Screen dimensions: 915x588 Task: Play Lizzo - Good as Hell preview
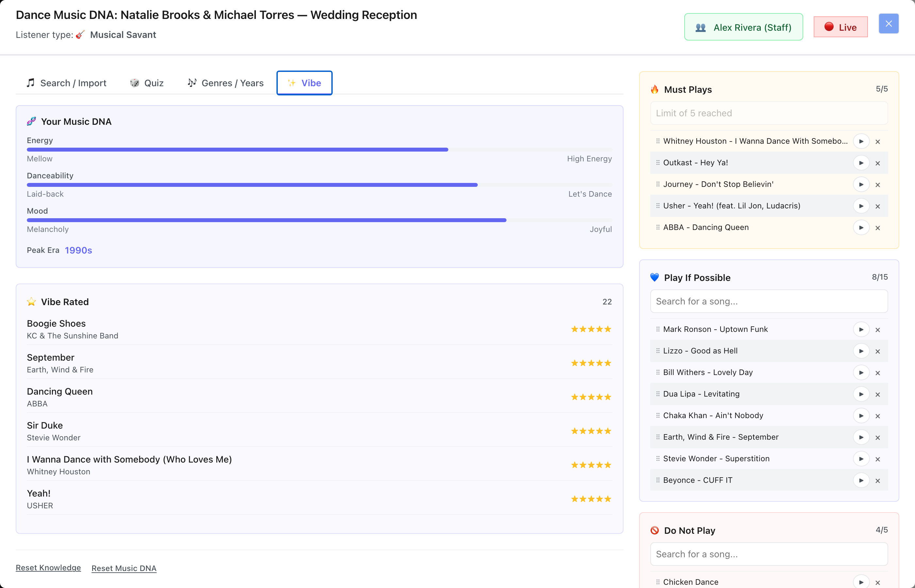pos(861,351)
